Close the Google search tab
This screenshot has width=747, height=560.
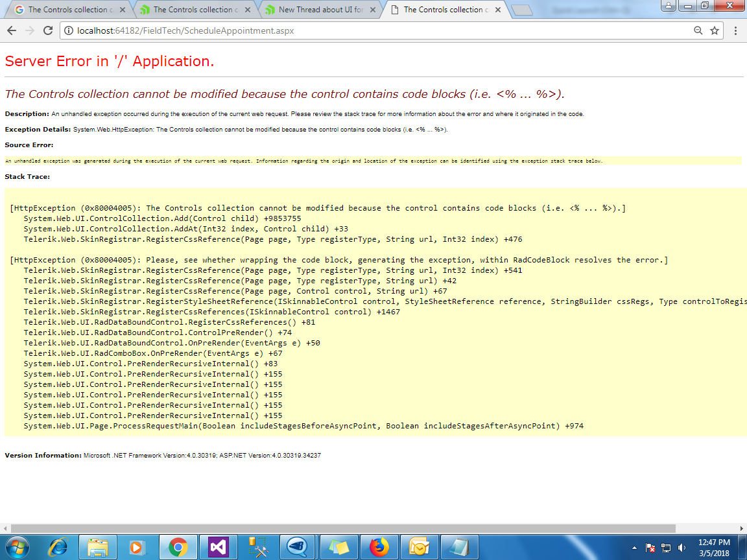click(123, 10)
